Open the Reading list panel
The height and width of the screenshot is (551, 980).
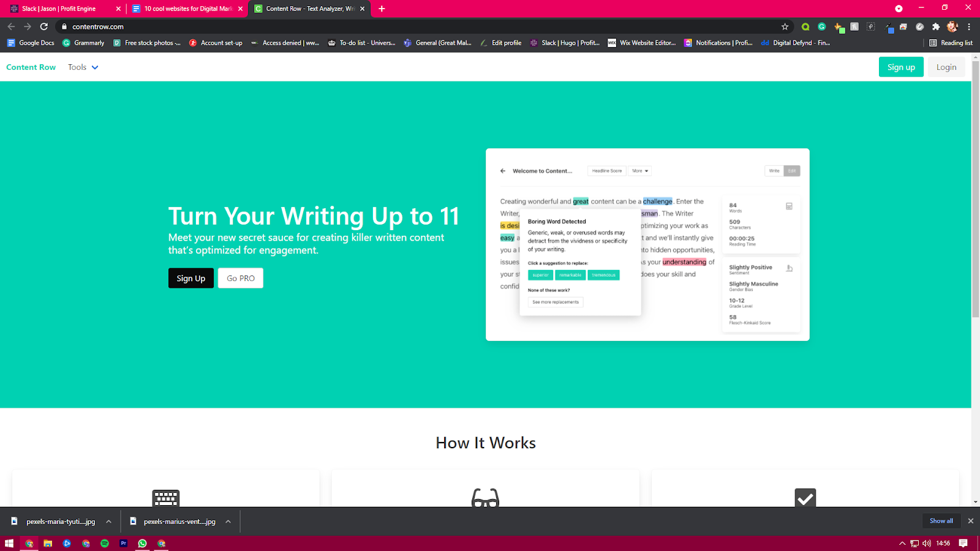951,43
